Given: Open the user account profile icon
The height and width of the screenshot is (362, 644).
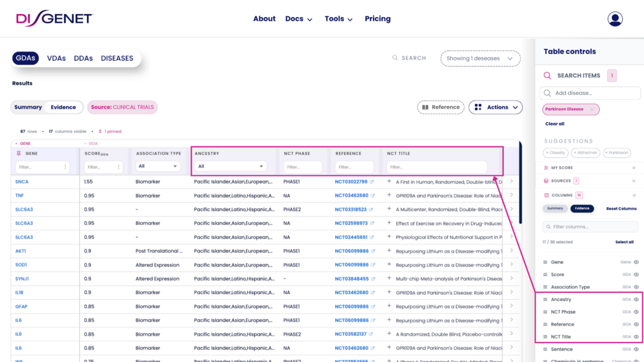Looking at the screenshot, I should pyautogui.click(x=615, y=19).
